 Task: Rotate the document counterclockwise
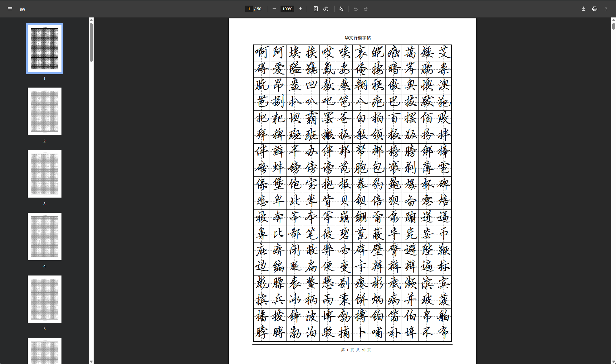(x=326, y=9)
